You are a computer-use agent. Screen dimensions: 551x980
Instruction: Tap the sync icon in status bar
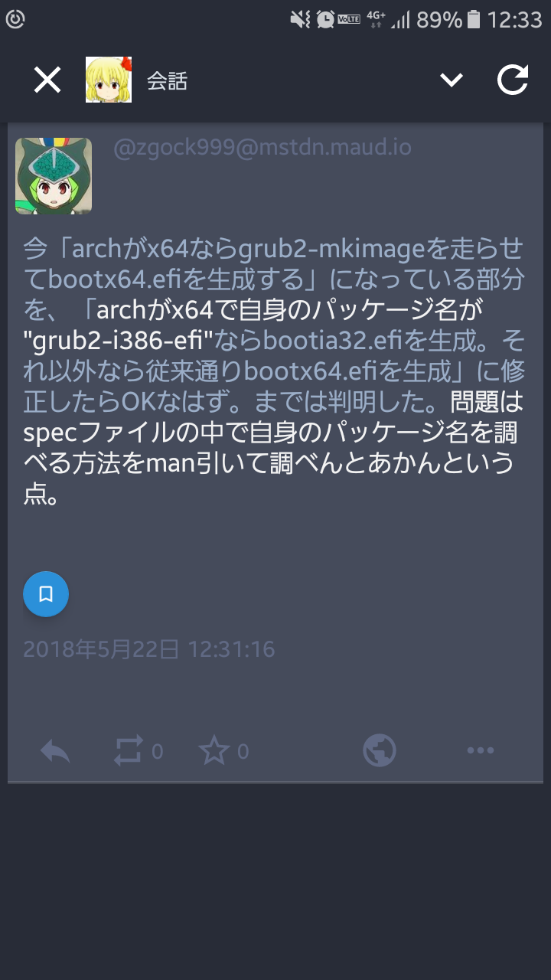(15, 20)
